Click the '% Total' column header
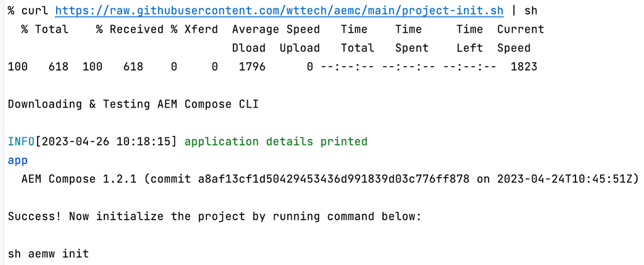The image size is (644, 265). tap(45, 30)
